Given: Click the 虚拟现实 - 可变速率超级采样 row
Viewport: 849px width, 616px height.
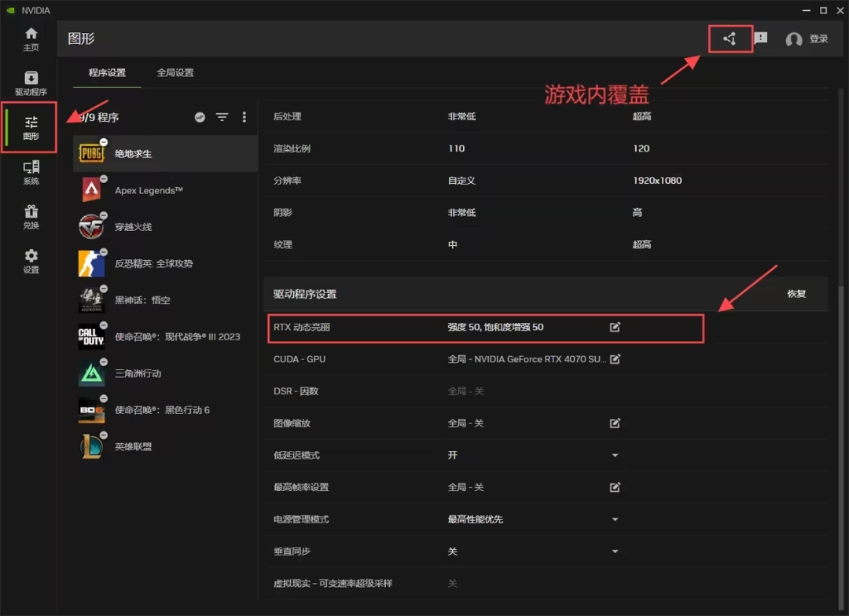Looking at the screenshot, I should pos(546,583).
